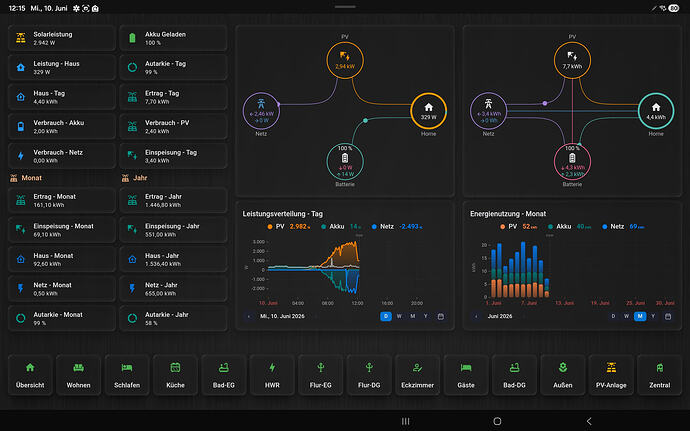The height and width of the screenshot is (431, 690).
Task: Open calendar picker in Leistungsverteilung chart
Action: pos(440,317)
